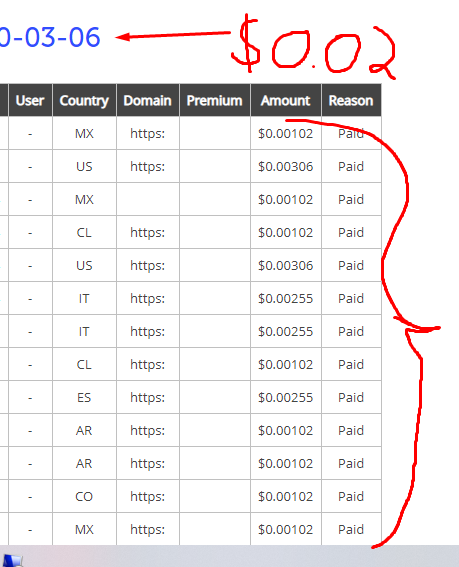Sort table by Amount column header
The width and height of the screenshot is (459, 567).
click(x=285, y=101)
